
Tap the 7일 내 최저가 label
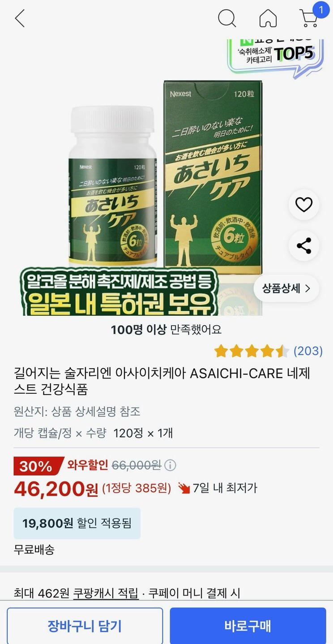click(x=218, y=488)
